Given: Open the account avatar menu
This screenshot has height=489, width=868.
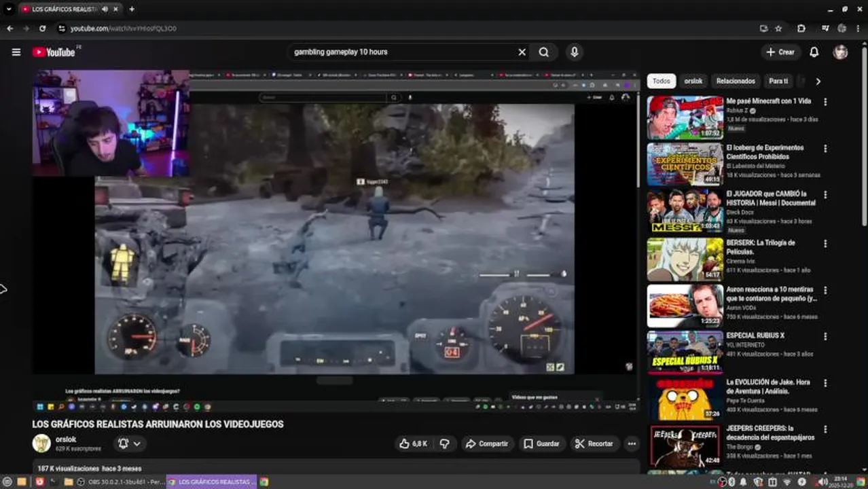Looking at the screenshot, I should (841, 52).
